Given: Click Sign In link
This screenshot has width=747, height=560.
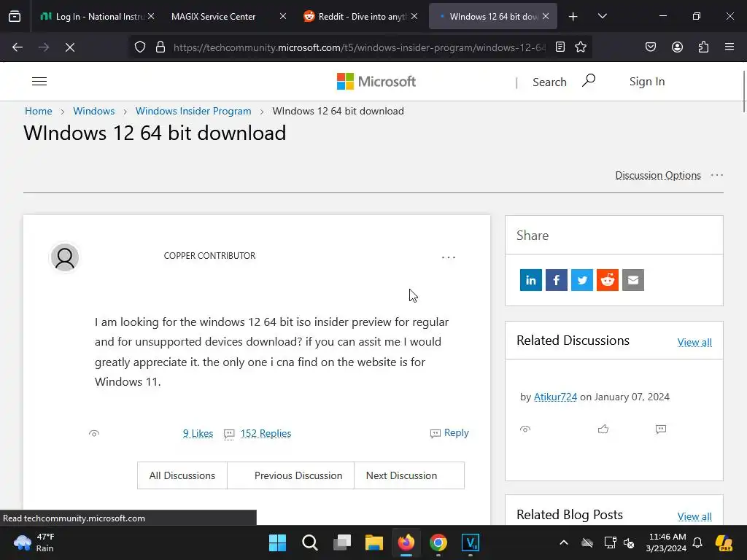Looking at the screenshot, I should pos(647,82).
